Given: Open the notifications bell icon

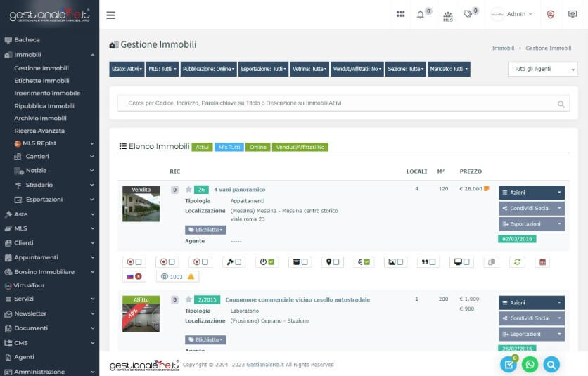Looking at the screenshot, I should [421, 14].
